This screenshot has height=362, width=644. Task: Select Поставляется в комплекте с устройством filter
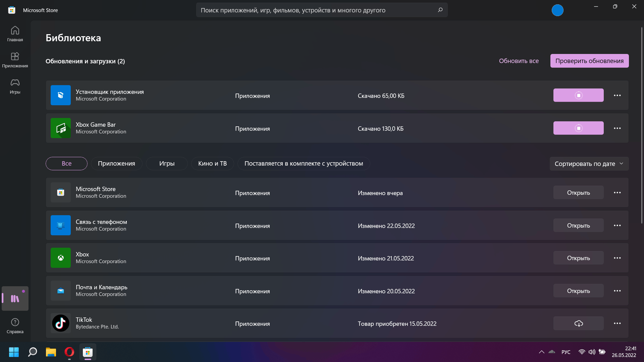[304, 164]
